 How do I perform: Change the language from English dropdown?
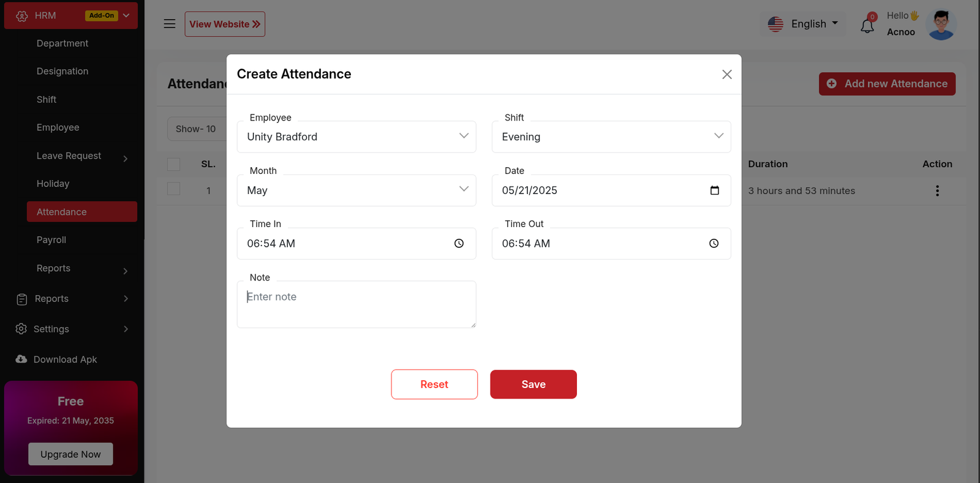coord(803,24)
